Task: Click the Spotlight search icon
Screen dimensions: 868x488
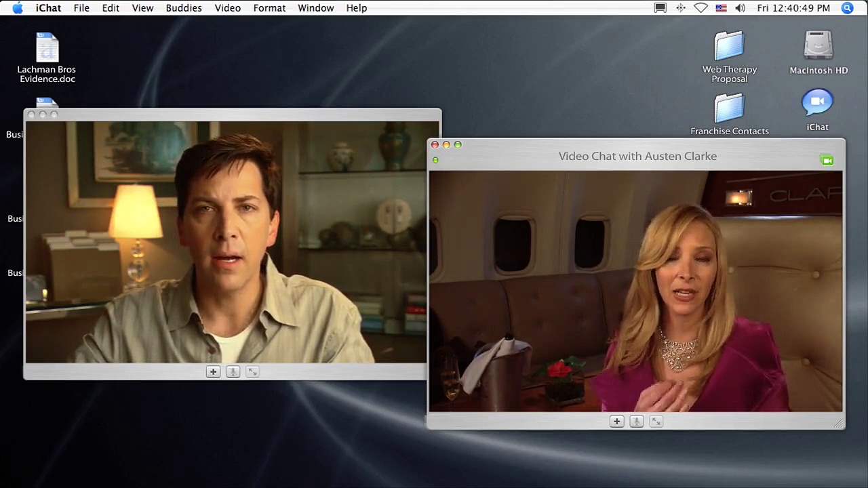Action: [847, 8]
